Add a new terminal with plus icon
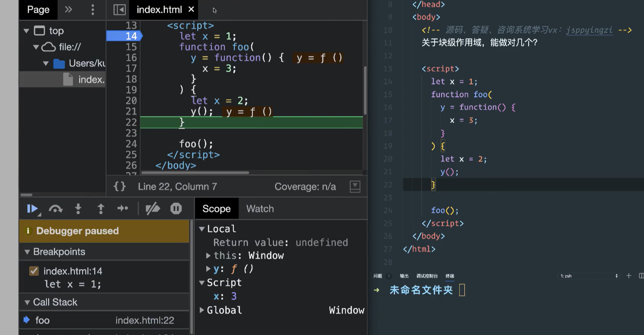Screen dimensions: 644x335 629,275
